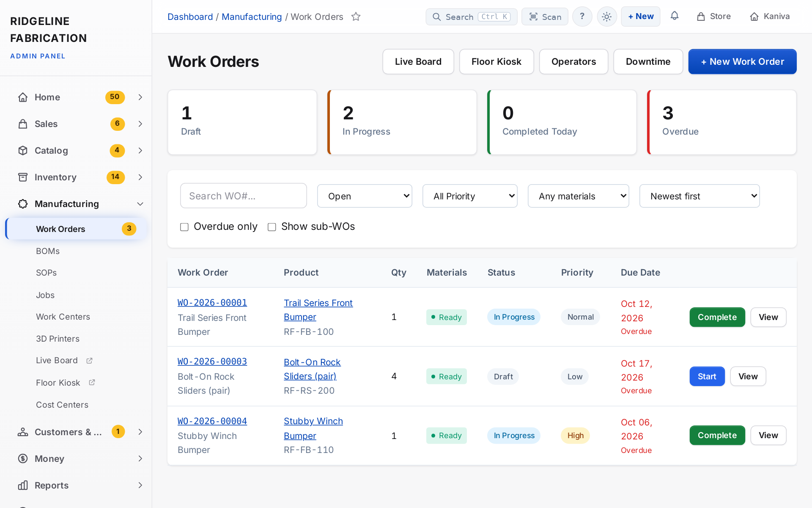Open the Open status filter dropdown

coord(365,196)
